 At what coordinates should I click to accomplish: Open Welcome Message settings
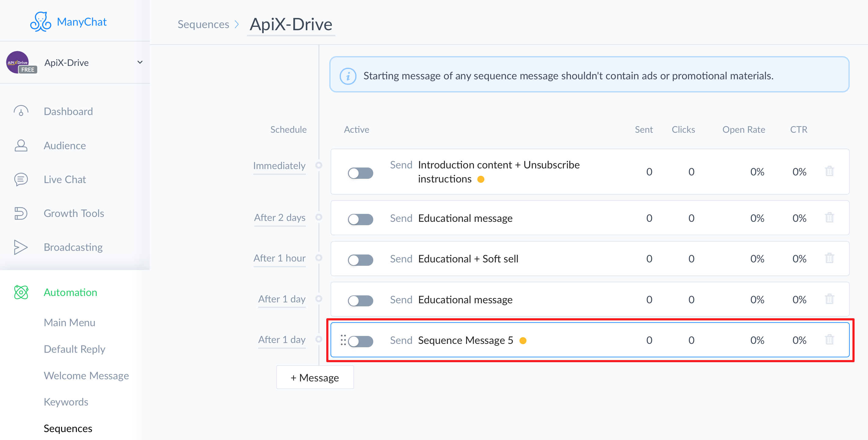[x=86, y=375]
